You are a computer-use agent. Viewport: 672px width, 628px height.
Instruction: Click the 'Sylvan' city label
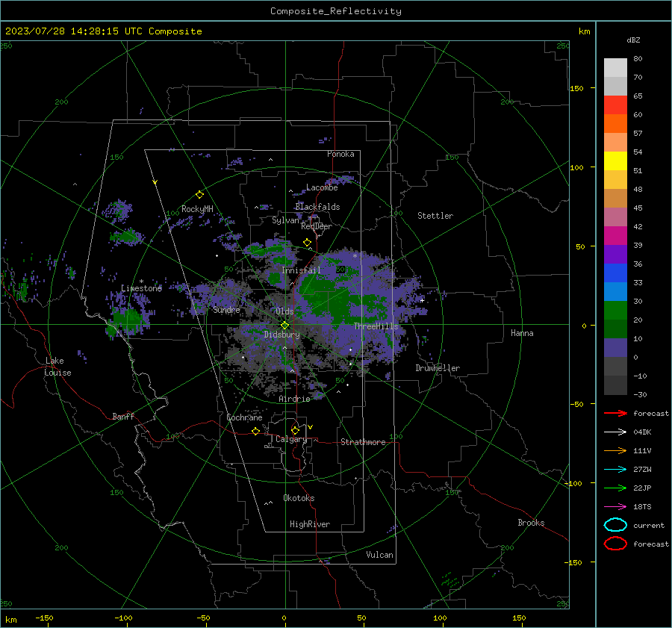tap(285, 220)
